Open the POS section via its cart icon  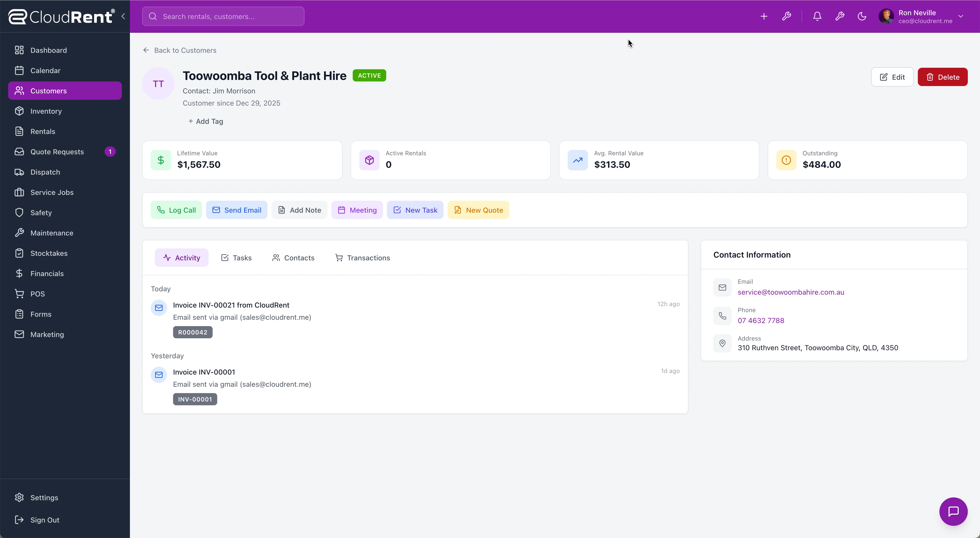point(19,293)
